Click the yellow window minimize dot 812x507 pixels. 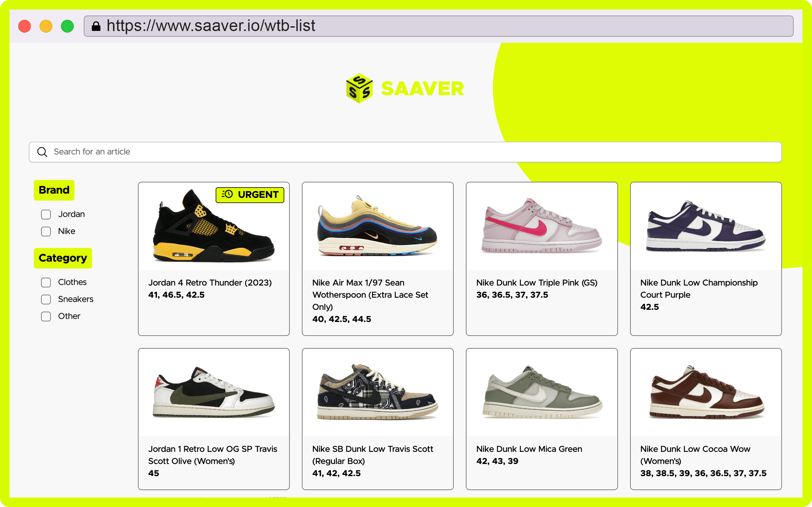click(46, 26)
